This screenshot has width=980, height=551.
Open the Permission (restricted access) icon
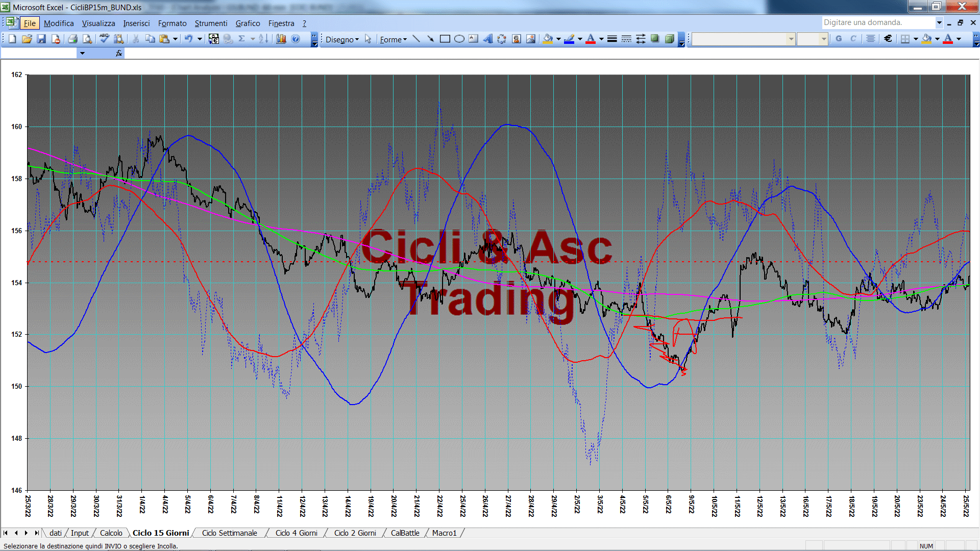tap(56, 39)
